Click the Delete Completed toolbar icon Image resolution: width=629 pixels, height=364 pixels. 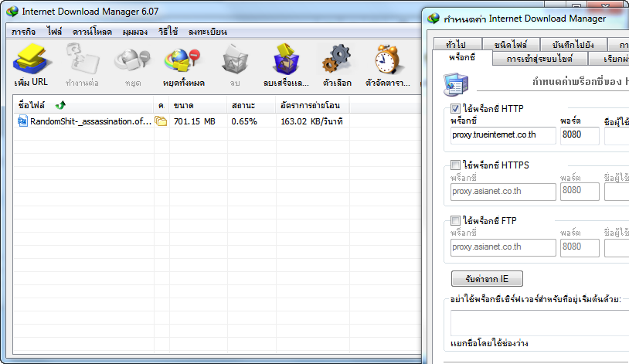(x=286, y=59)
